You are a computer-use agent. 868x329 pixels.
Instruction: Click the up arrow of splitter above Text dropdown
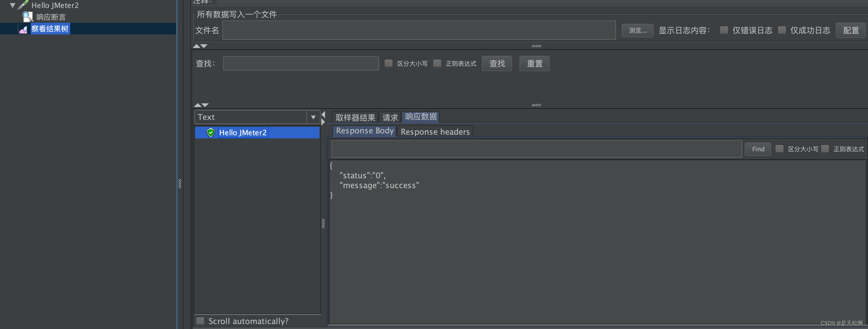[198, 105]
